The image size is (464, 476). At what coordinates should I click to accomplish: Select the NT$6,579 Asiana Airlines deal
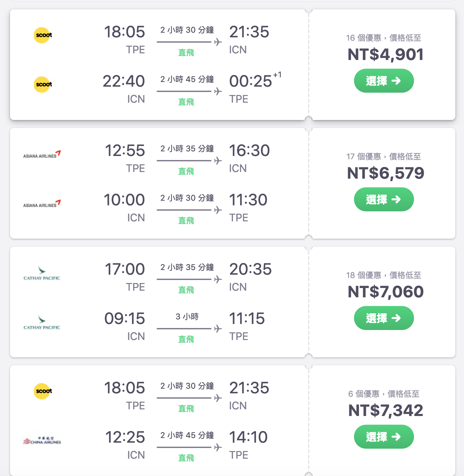pyautogui.click(x=384, y=199)
